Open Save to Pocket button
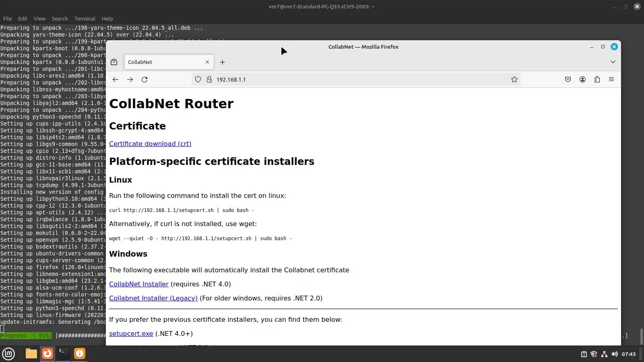Image resolution: width=644 pixels, height=362 pixels. click(x=568, y=80)
